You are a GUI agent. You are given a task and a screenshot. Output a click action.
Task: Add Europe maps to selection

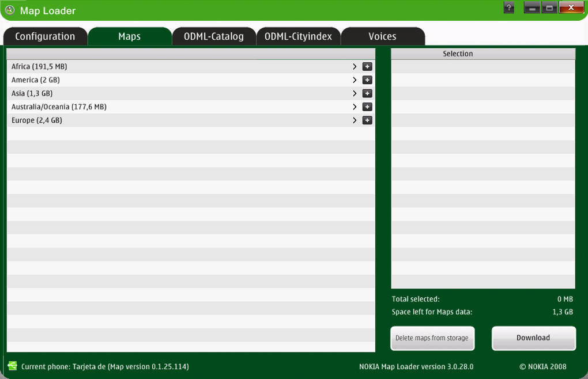(x=367, y=120)
